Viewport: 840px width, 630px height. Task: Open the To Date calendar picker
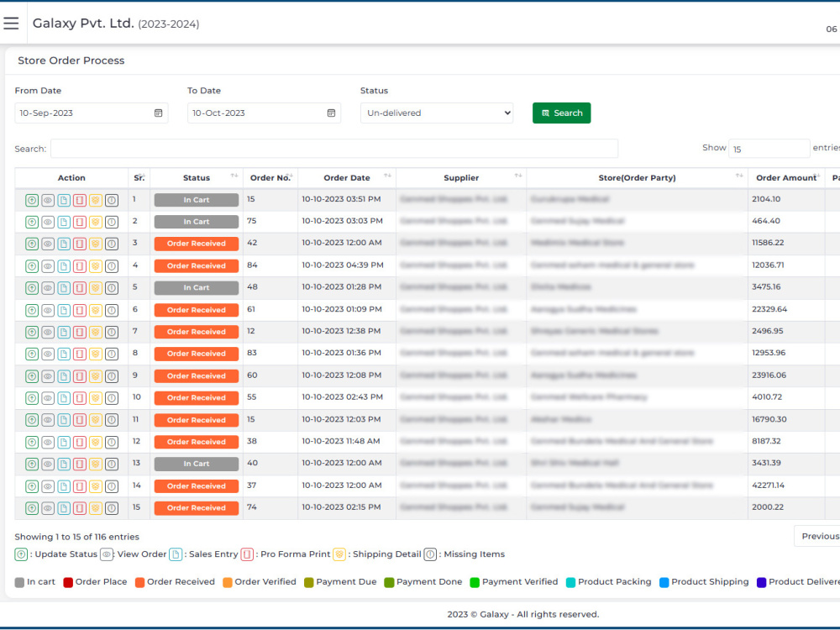[331, 113]
